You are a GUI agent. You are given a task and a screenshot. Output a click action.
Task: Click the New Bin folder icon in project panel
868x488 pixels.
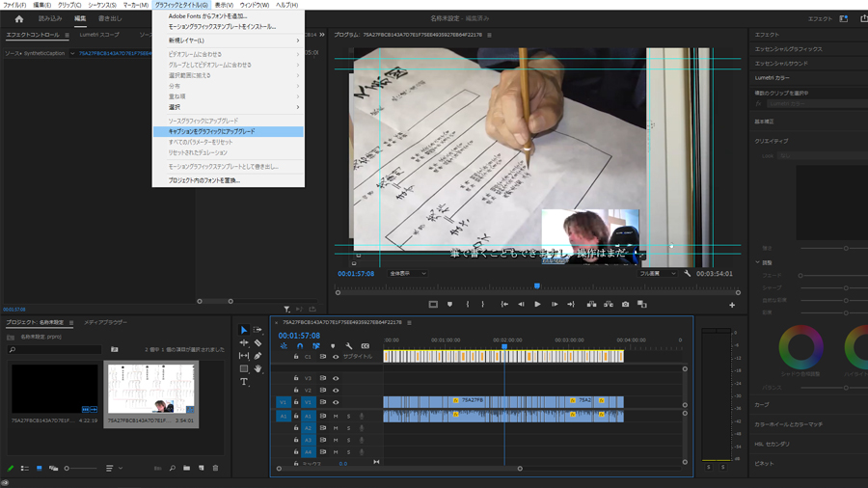186,468
